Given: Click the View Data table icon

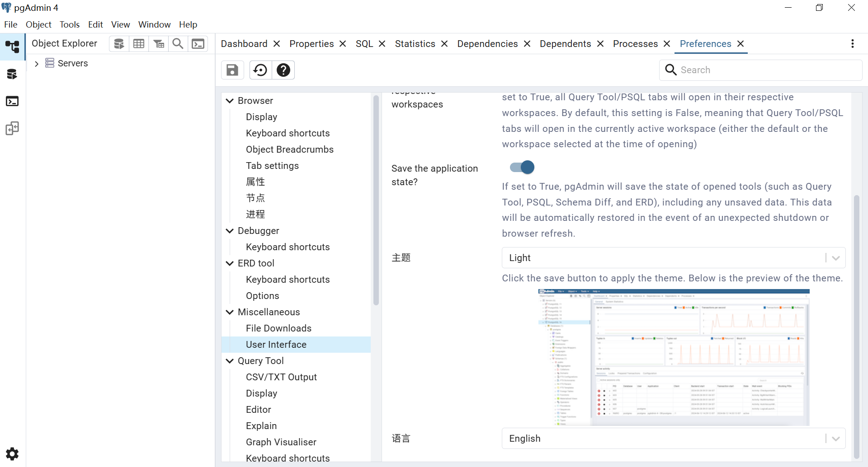Looking at the screenshot, I should click(x=139, y=44).
